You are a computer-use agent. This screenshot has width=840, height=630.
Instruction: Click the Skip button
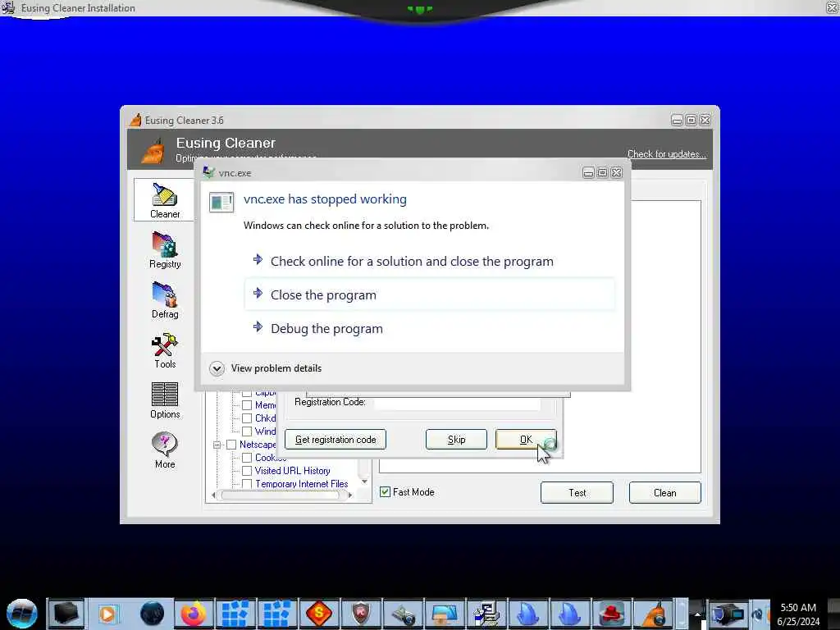pos(456,440)
